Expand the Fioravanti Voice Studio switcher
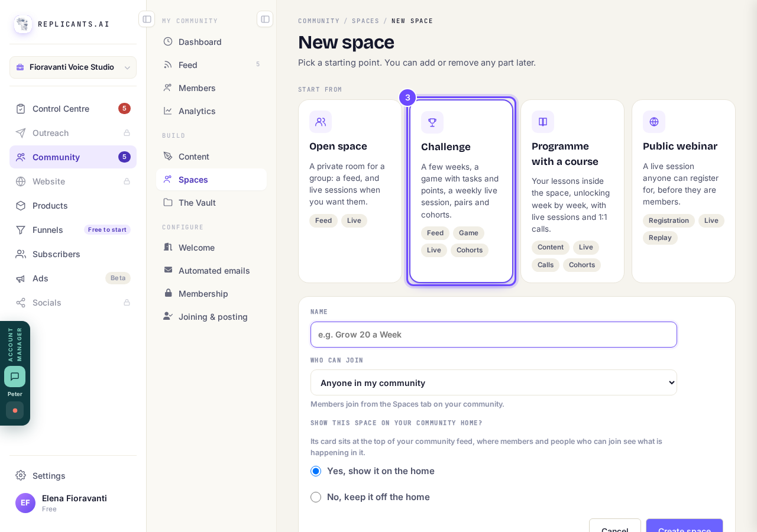The image size is (757, 532). [x=73, y=67]
